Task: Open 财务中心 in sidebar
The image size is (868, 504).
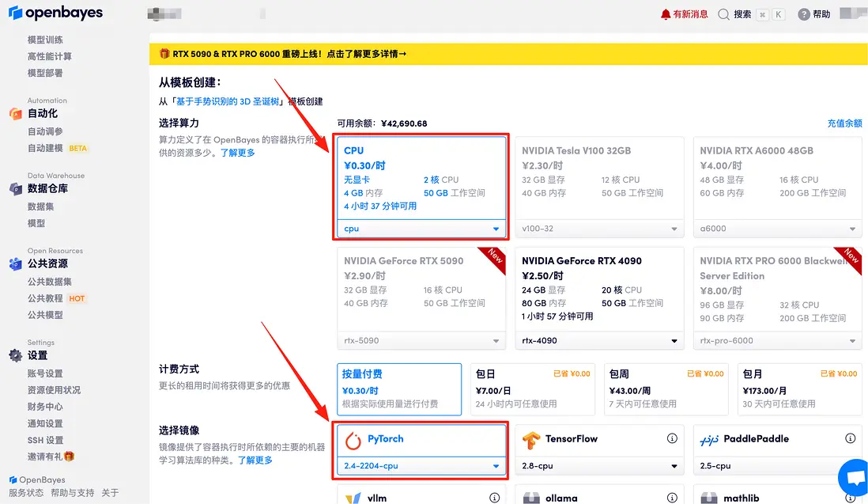Action: (45, 407)
